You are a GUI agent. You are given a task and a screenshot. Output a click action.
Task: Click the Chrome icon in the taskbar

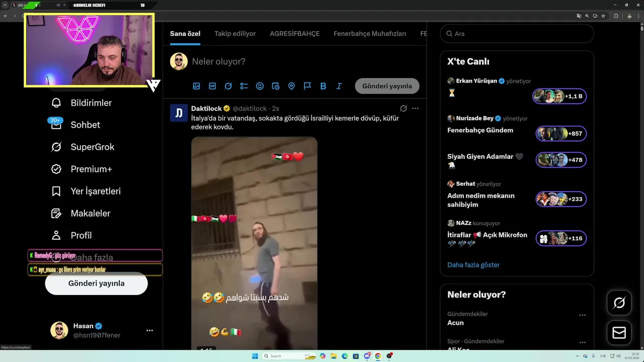[x=378, y=356]
